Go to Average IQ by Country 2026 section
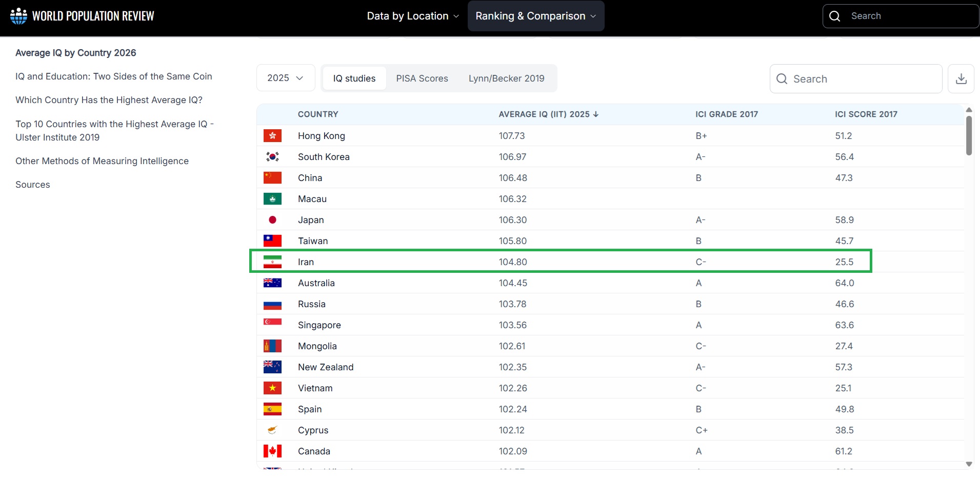Screen dimensions: 980x479 (76, 53)
